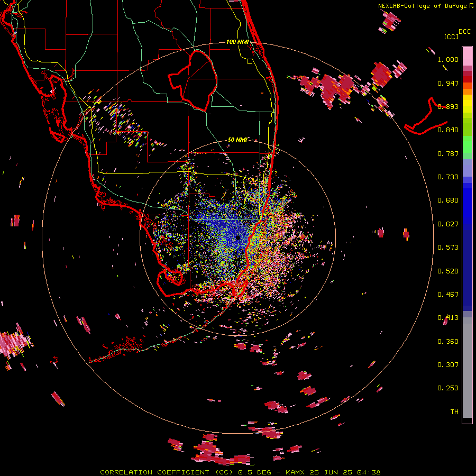Click the 0.787 color scale value
Viewport: 476px width, 476px height.
(448, 153)
